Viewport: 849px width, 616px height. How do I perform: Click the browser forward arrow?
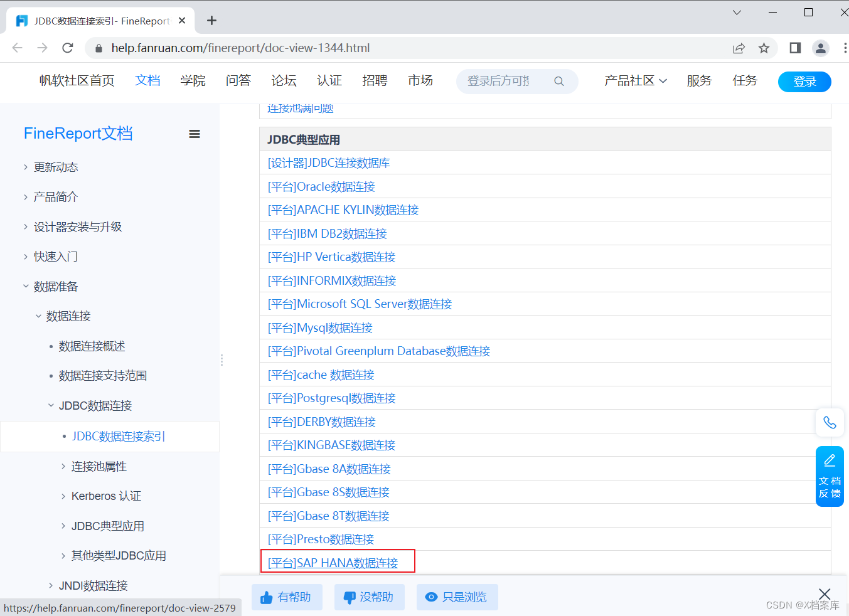click(42, 48)
